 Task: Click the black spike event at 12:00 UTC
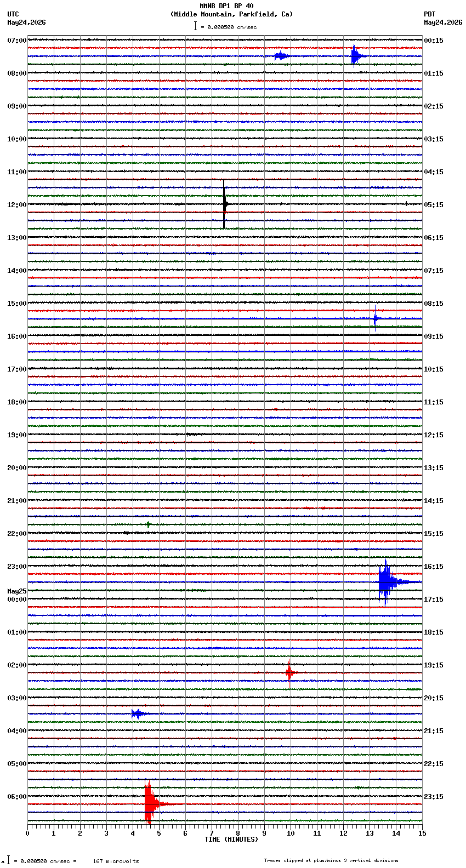pyautogui.click(x=224, y=204)
